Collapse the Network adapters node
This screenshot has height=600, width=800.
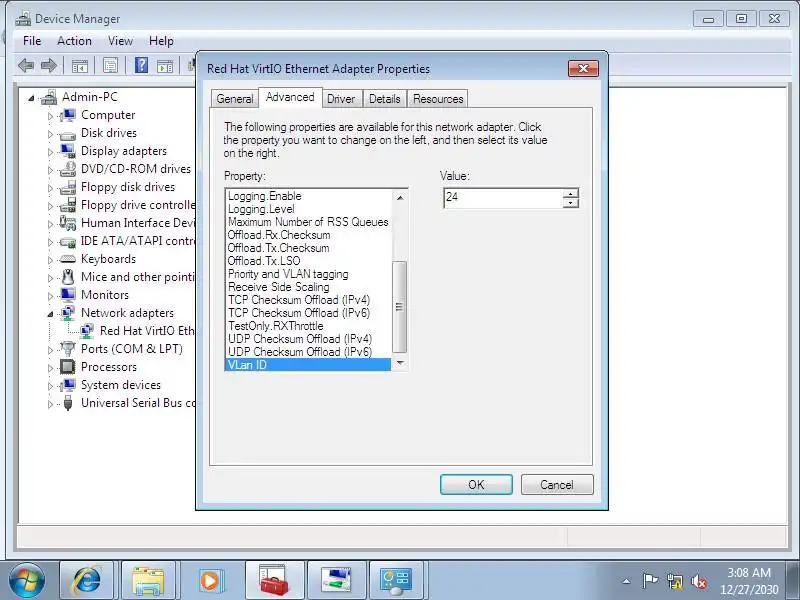click(50, 314)
